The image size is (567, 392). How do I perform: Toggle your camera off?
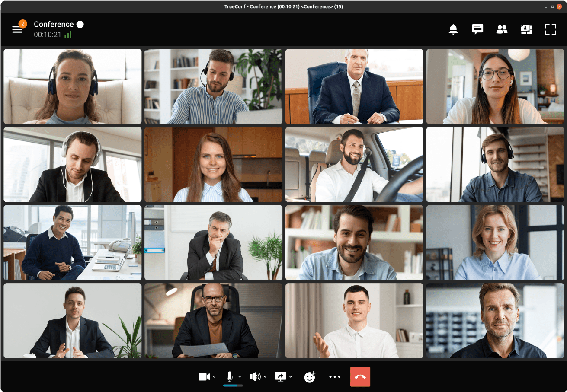click(x=204, y=376)
